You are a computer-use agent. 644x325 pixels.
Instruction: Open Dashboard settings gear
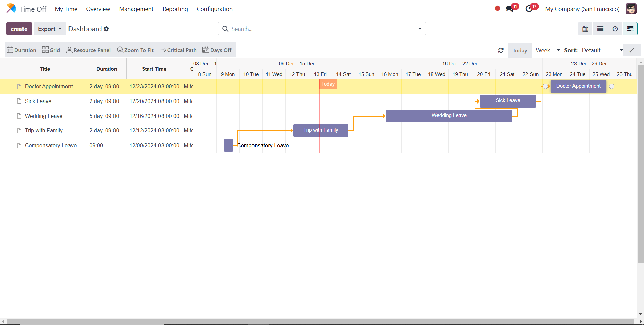pos(106,29)
